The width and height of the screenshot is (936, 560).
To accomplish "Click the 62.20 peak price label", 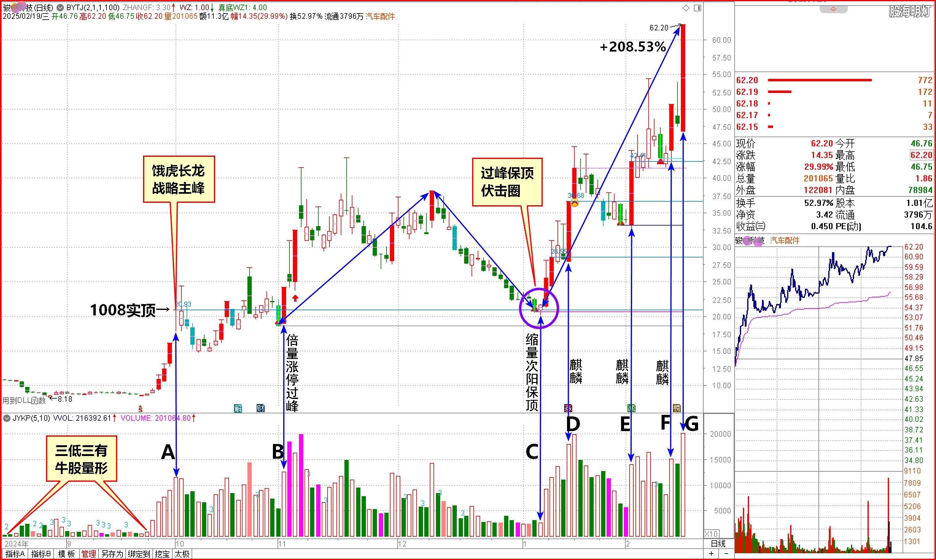I will 659,28.
